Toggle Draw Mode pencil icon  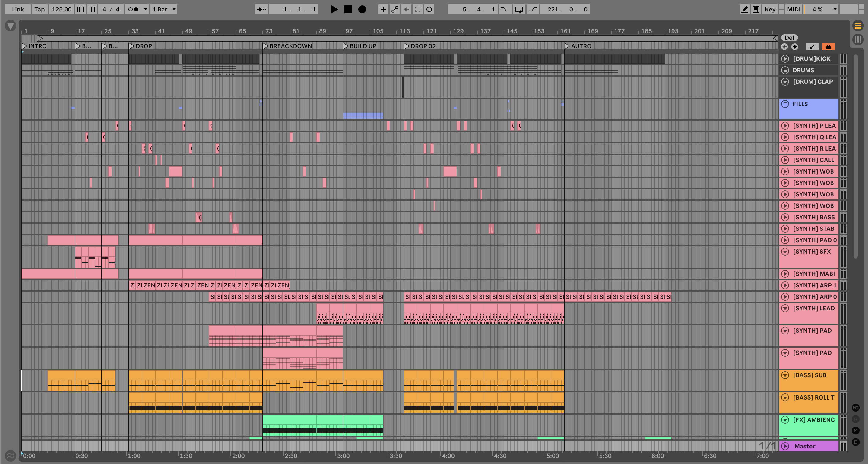(x=744, y=9)
